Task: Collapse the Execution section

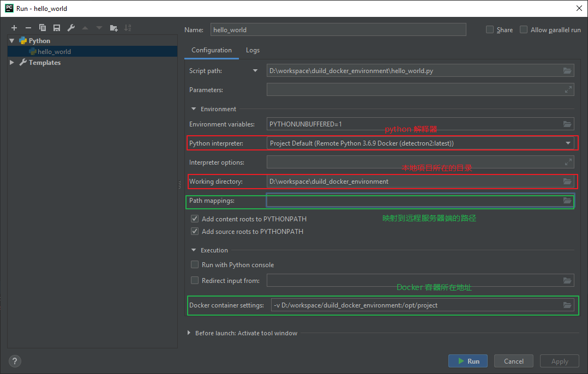Action: point(194,250)
